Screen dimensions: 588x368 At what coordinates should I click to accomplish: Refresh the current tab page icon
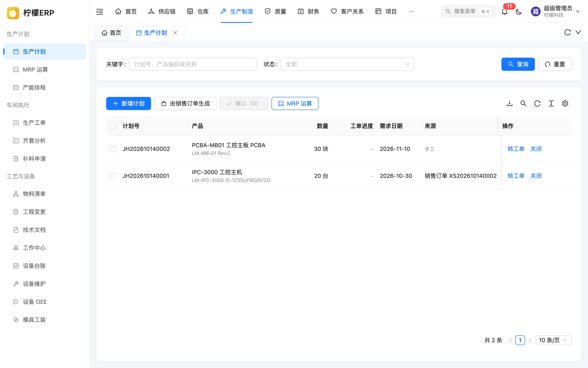pos(567,32)
